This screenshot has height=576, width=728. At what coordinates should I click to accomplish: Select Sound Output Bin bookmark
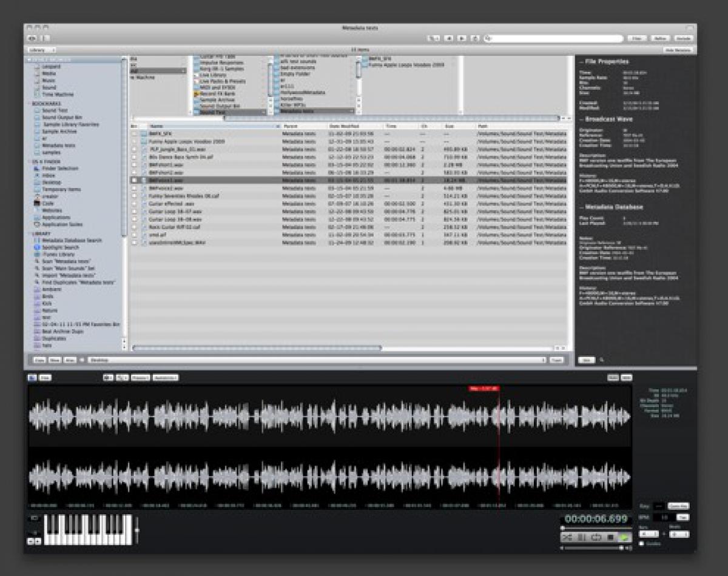(x=62, y=117)
